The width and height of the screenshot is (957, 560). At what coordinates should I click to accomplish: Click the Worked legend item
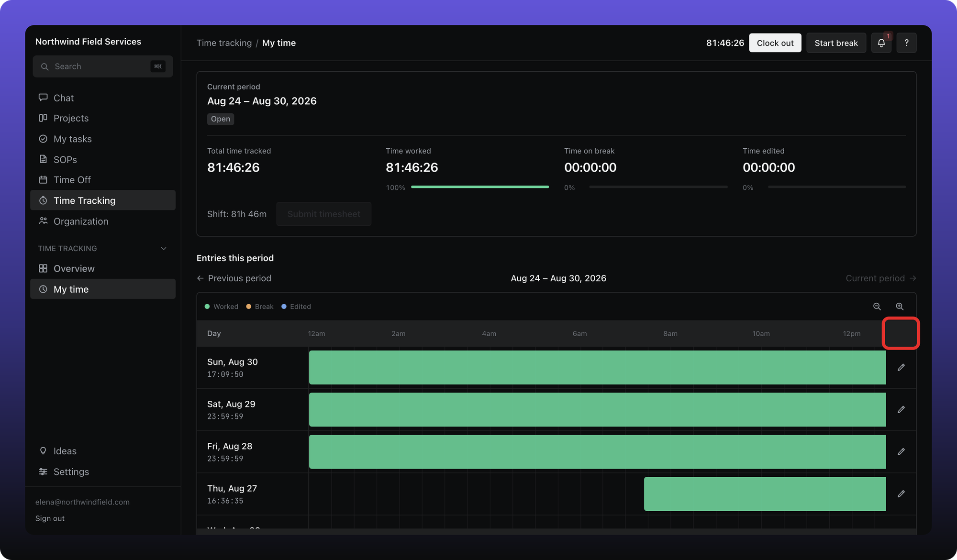[x=222, y=307]
